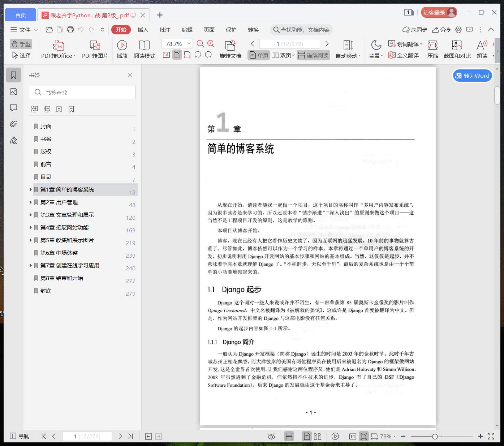Viewport: 504px width, 446px height.
Task: Set actual size 1:1 view in toolbar
Action: [x=166, y=55]
